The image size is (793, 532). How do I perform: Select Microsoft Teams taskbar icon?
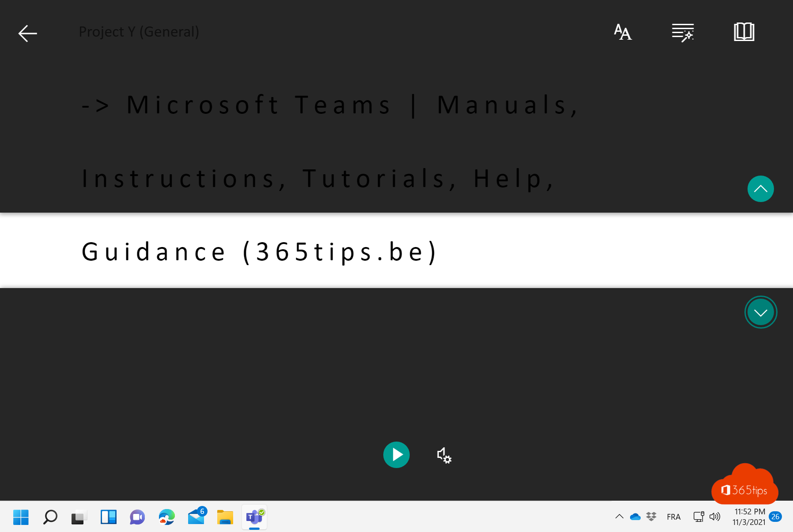pyautogui.click(x=254, y=517)
